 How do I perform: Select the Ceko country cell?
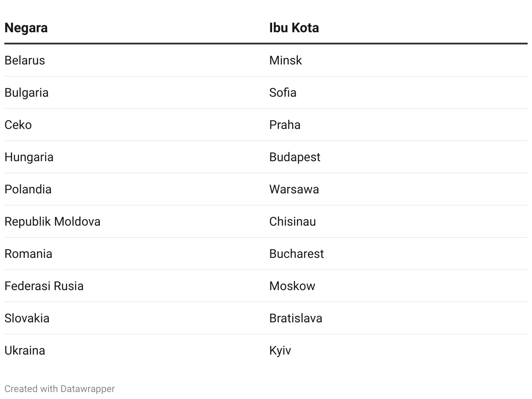[x=18, y=125]
